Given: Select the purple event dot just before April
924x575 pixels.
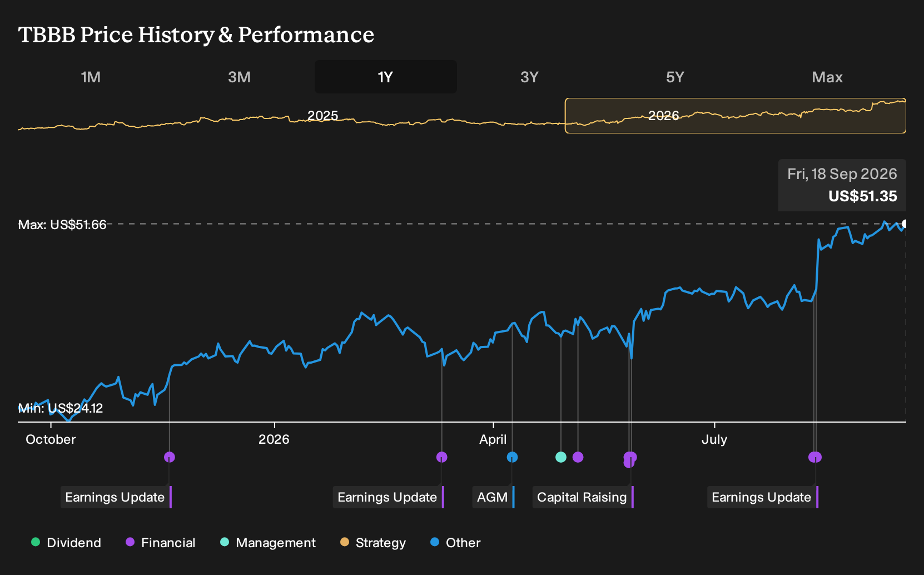Looking at the screenshot, I should pyautogui.click(x=442, y=457).
